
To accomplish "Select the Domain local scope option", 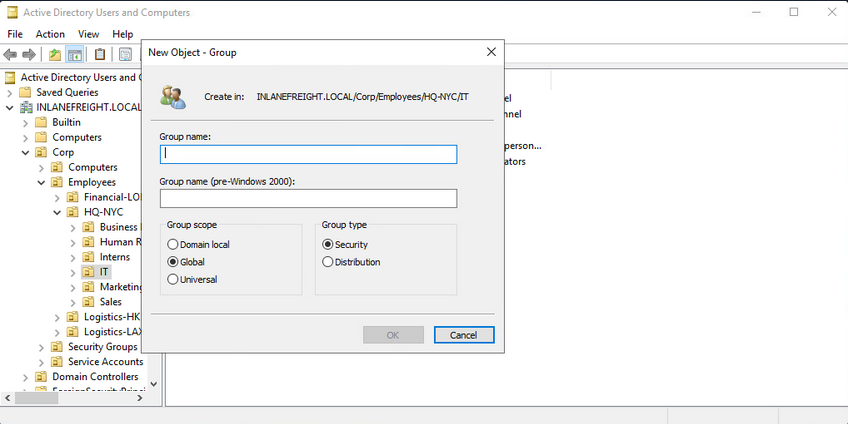I will click(x=174, y=245).
